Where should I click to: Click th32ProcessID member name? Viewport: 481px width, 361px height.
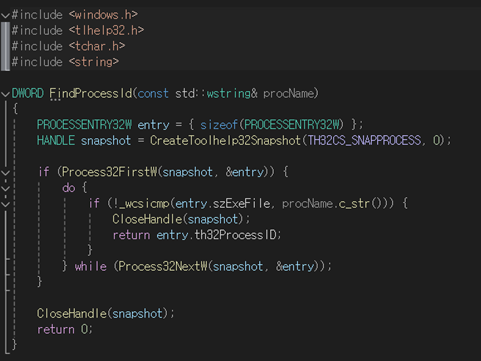point(235,235)
